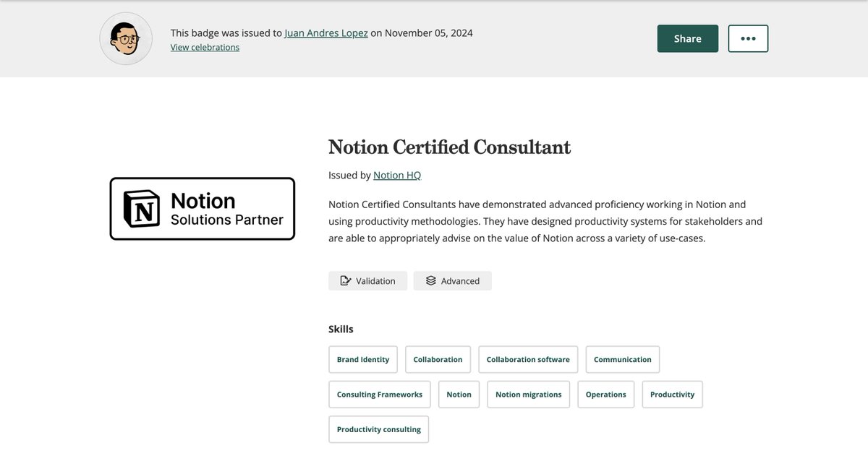The image size is (868, 461).
Task: Click the Notion Solutions Partner badge image
Action: pos(203,209)
